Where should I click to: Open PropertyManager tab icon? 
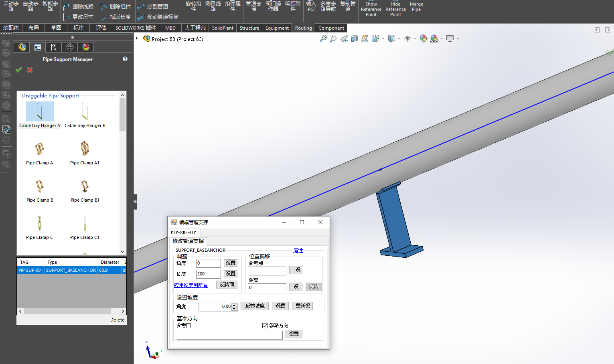tap(38, 47)
